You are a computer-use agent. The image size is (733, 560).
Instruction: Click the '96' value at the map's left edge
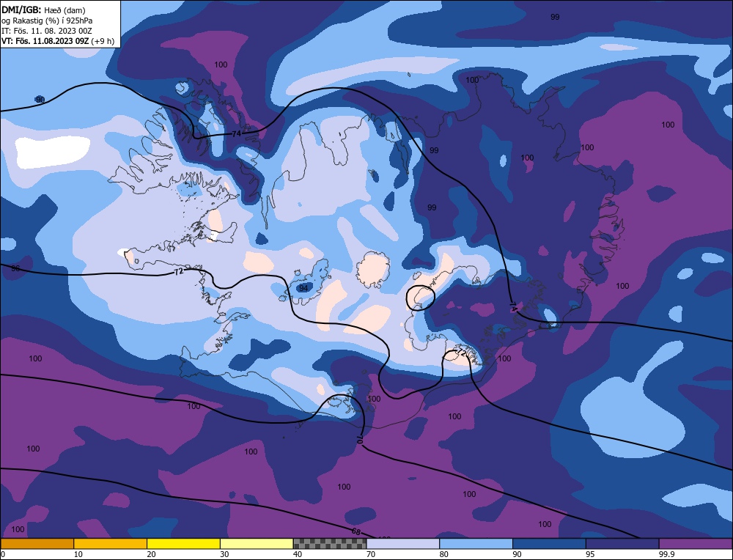click(15, 268)
